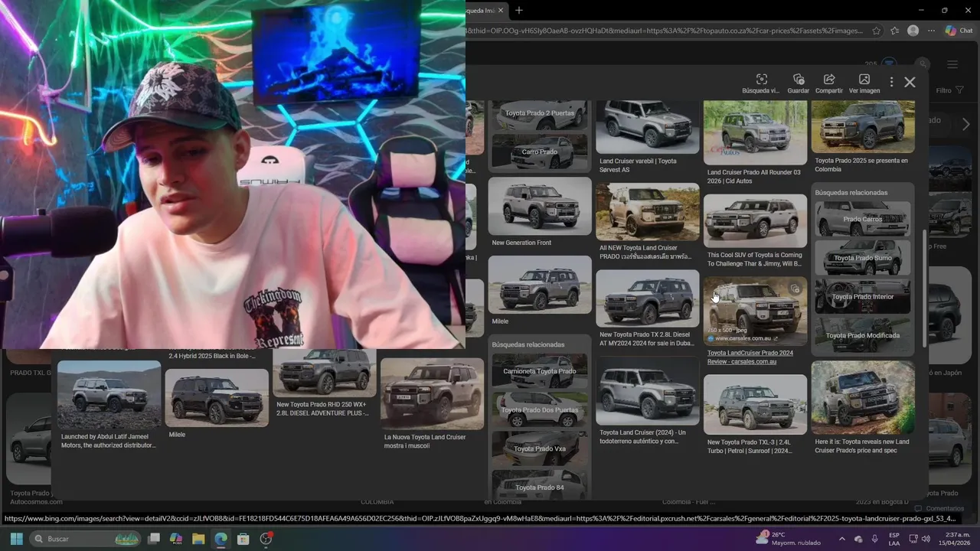Open Toyota Prado 2025 se presenta en Colombia

coord(863,127)
